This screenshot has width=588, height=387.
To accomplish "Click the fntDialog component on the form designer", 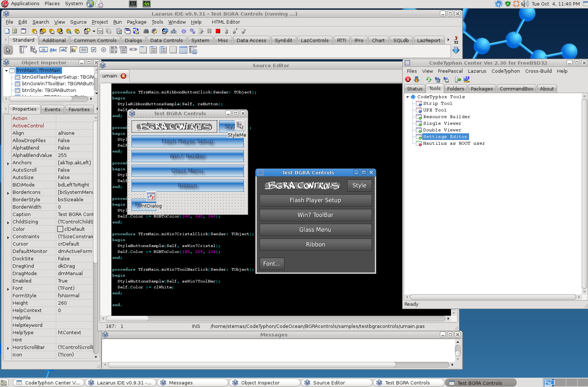I will coord(151,197).
